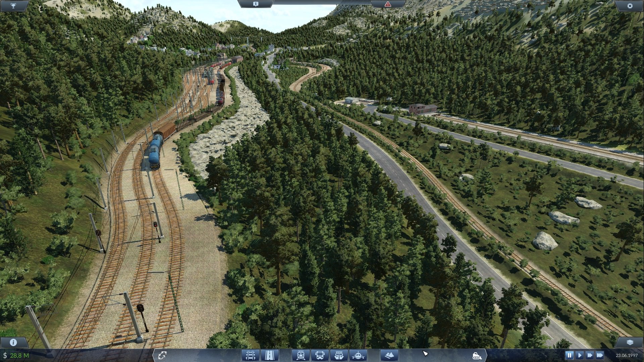Open the line manager icon
Viewport: 644px width, 362px height.
163,355
